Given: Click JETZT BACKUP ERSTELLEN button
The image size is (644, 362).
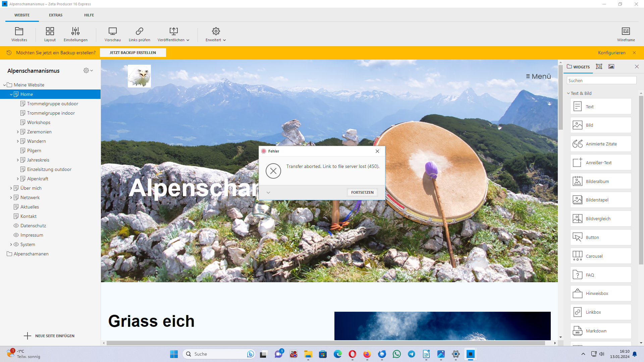Looking at the screenshot, I should [x=133, y=53].
